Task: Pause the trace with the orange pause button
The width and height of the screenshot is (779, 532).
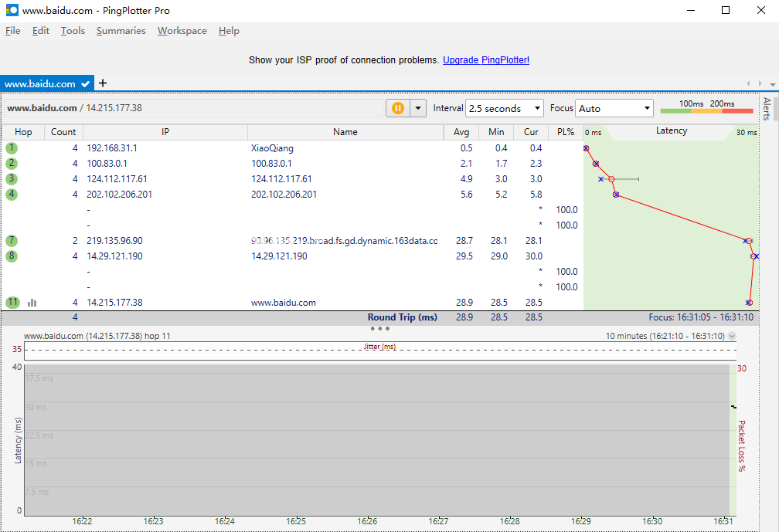Action: [x=398, y=108]
